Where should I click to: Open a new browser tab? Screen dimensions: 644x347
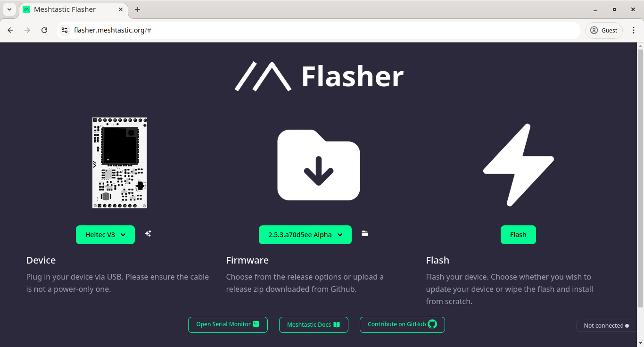point(137,9)
